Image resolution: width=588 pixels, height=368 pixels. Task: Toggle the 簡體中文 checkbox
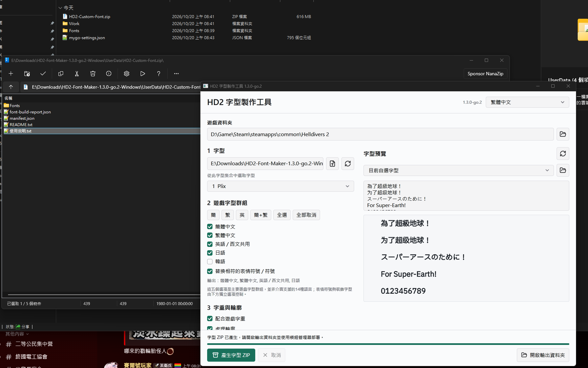[x=210, y=226]
